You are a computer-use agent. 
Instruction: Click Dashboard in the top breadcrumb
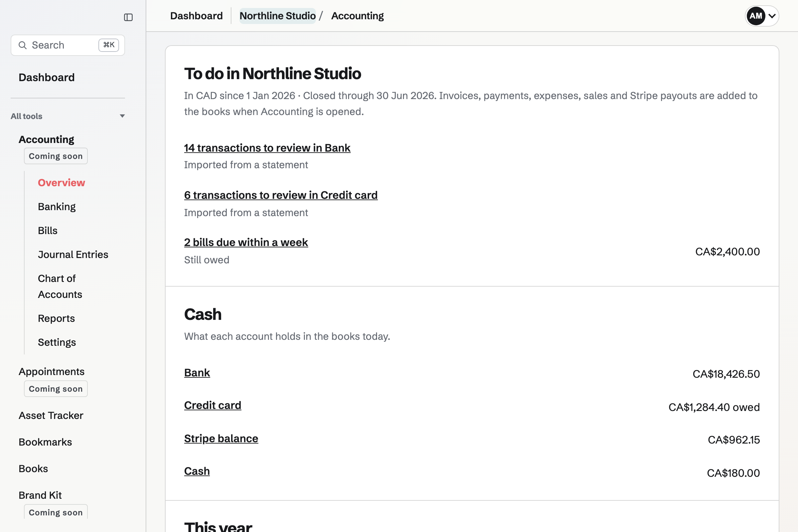[197, 16]
